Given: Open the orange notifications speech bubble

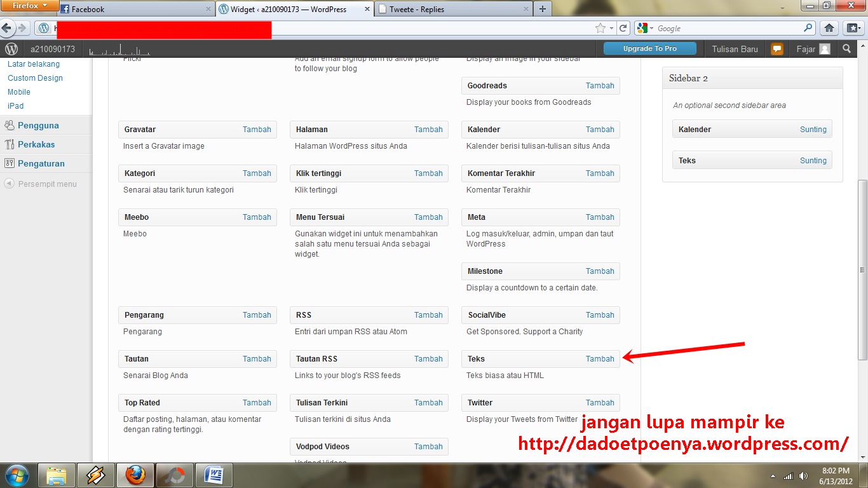Looking at the screenshot, I should pyautogui.click(x=776, y=49).
